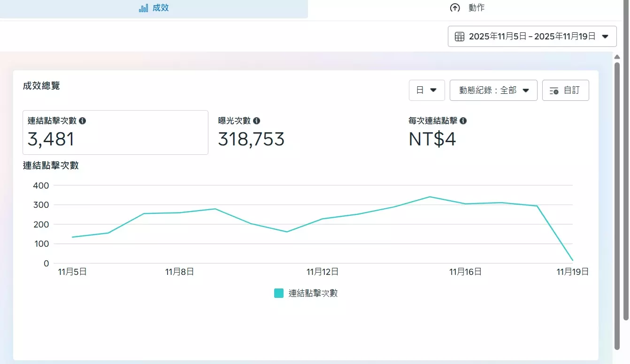Select the 曝光次數 318,753 metric

251,139
